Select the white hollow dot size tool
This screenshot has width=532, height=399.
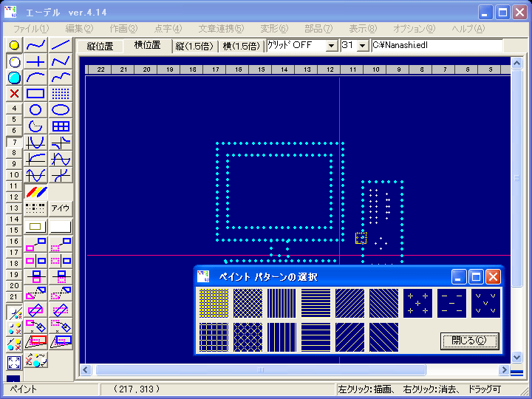pos(14,62)
